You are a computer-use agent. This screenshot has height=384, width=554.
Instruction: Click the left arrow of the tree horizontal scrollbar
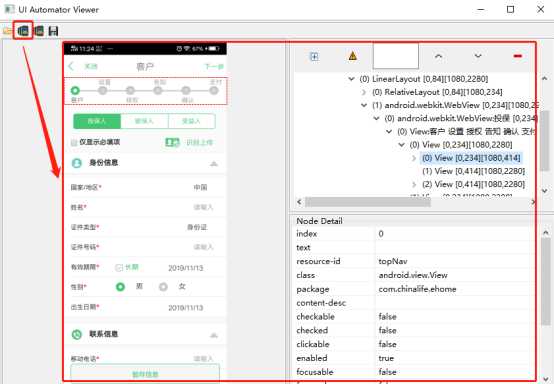point(299,202)
